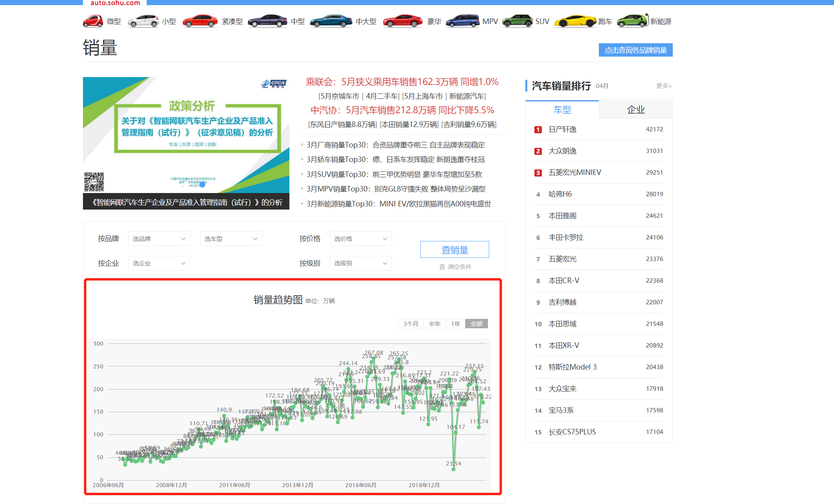Open 哈弗H6 ranking entry
Viewport: 834px width, 504px height.
(x=560, y=194)
